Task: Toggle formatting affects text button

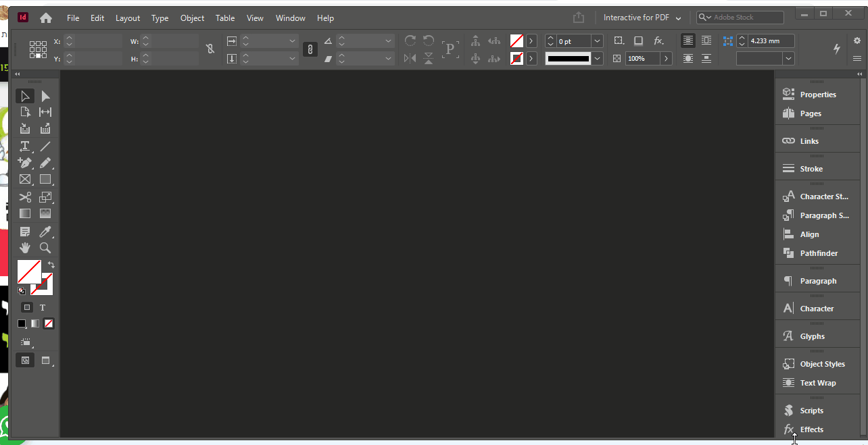Action: [43, 307]
